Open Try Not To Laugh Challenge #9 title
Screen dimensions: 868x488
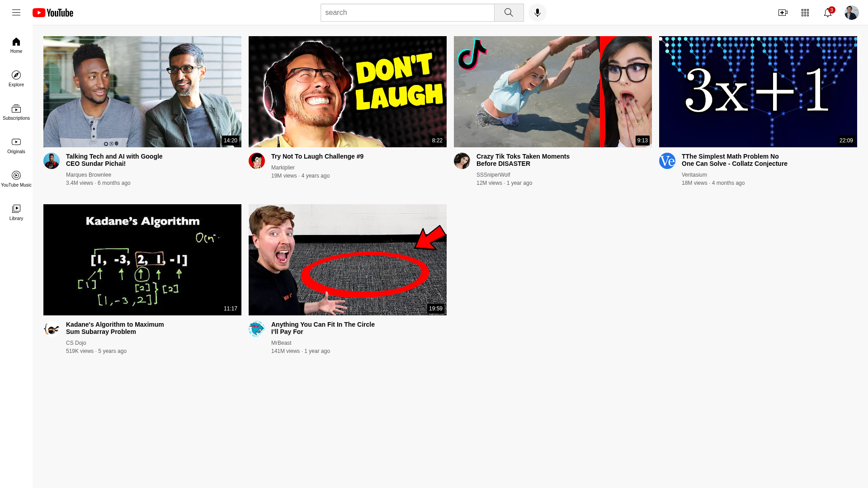click(x=317, y=156)
